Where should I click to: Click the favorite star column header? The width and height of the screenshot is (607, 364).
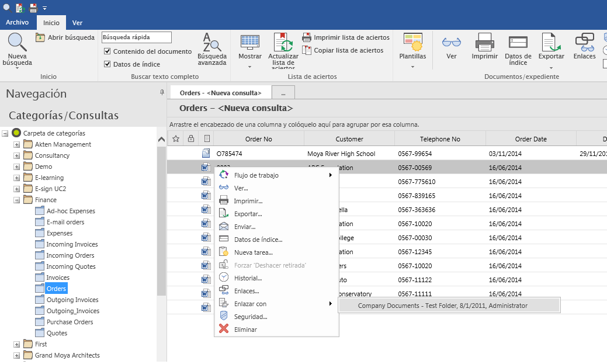[x=176, y=138]
